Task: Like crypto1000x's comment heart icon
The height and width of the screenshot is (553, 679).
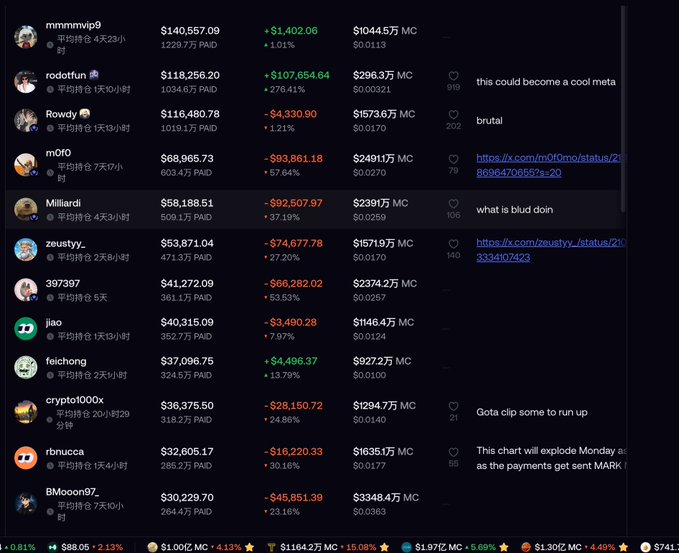Action: [x=453, y=407]
